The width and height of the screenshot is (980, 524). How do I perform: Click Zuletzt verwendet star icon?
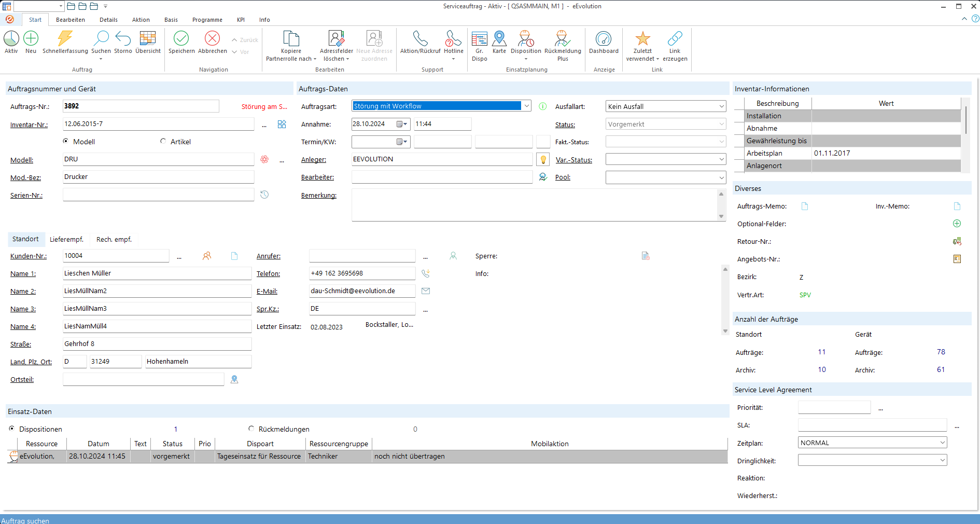642,38
